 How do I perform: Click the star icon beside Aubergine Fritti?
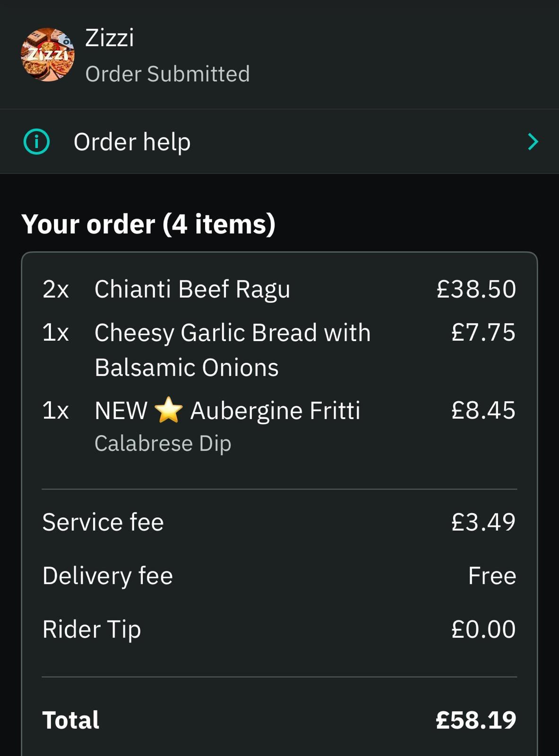(x=169, y=410)
